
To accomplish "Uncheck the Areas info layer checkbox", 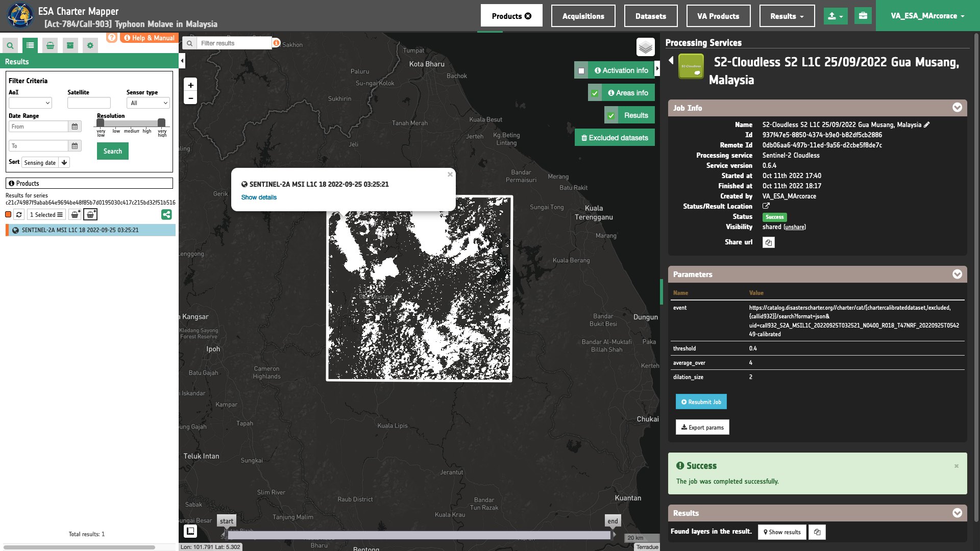I will click(x=595, y=93).
